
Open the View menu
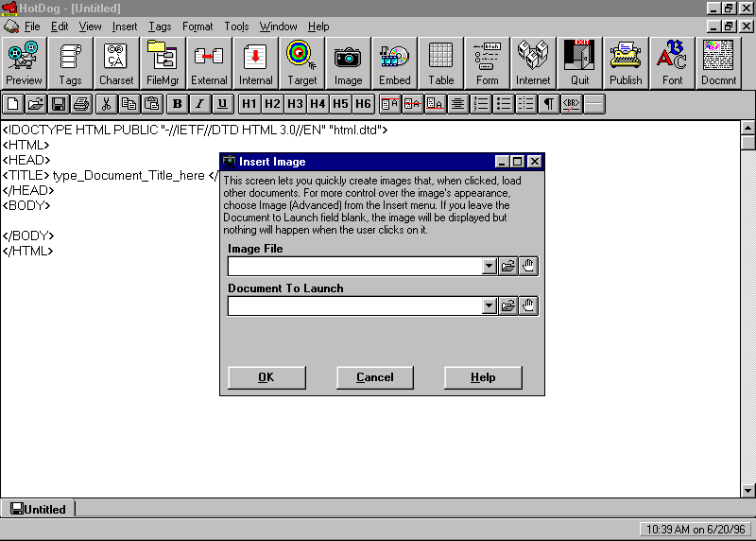pyautogui.click(x=90, y=26)
